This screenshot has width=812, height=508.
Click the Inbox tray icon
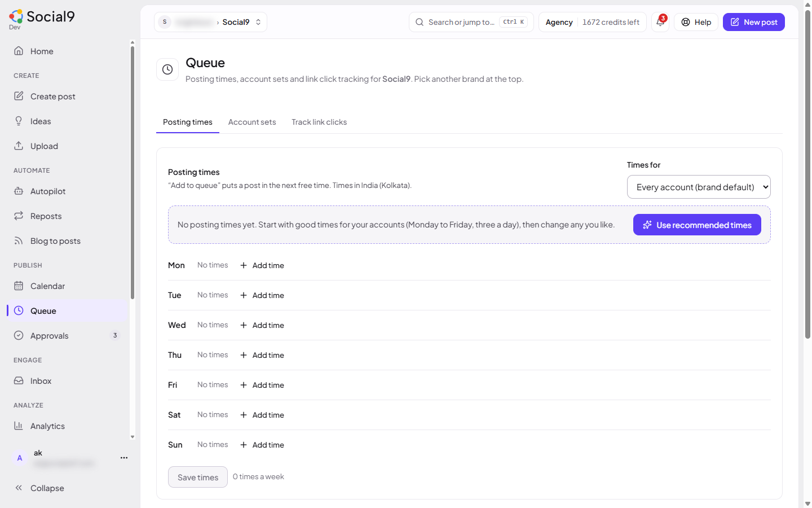tap(19, 380)
